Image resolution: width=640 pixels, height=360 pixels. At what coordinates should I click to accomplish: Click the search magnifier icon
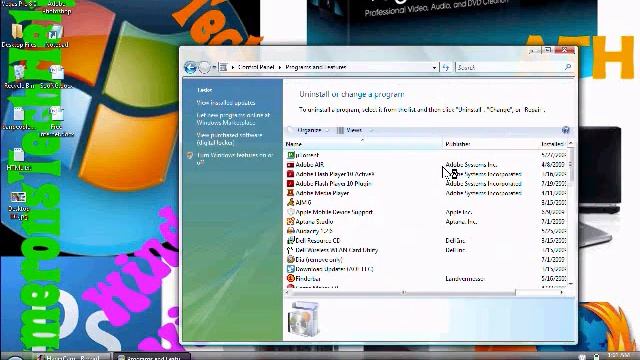568,67
